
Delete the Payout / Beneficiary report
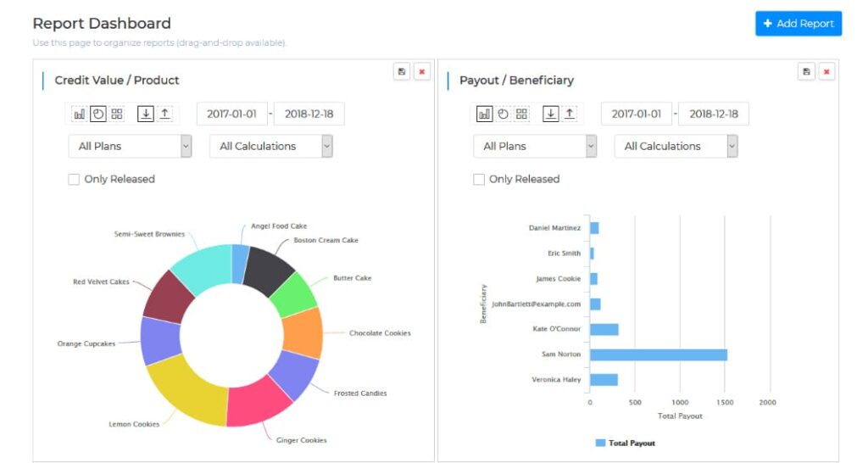(826, 72)
